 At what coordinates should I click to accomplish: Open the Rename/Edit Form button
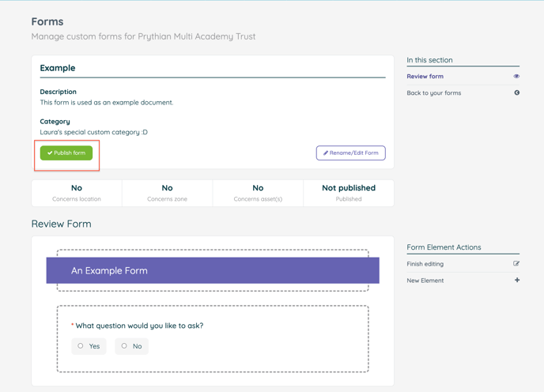pyautogui.click(x=351, y=153)
